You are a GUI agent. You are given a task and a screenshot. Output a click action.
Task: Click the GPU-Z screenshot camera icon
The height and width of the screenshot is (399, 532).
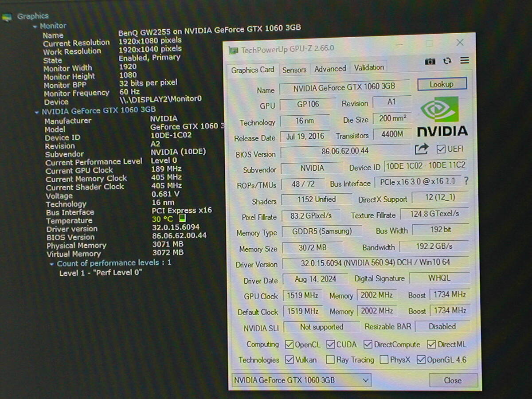(x=430, y=62)
